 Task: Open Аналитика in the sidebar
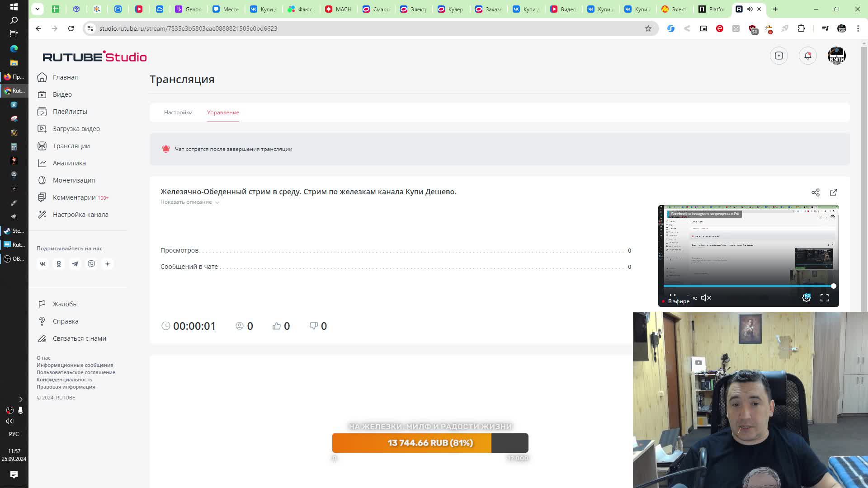coord(69,163)
